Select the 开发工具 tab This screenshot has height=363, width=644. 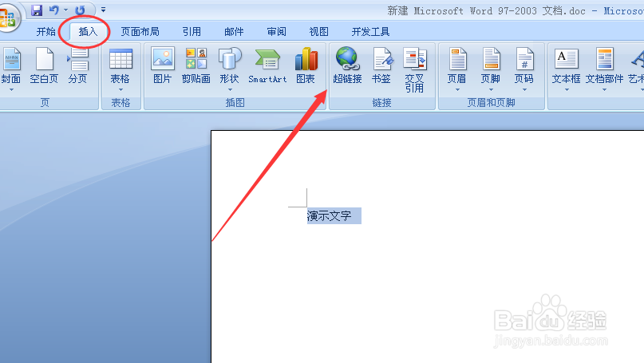[370, 32]
